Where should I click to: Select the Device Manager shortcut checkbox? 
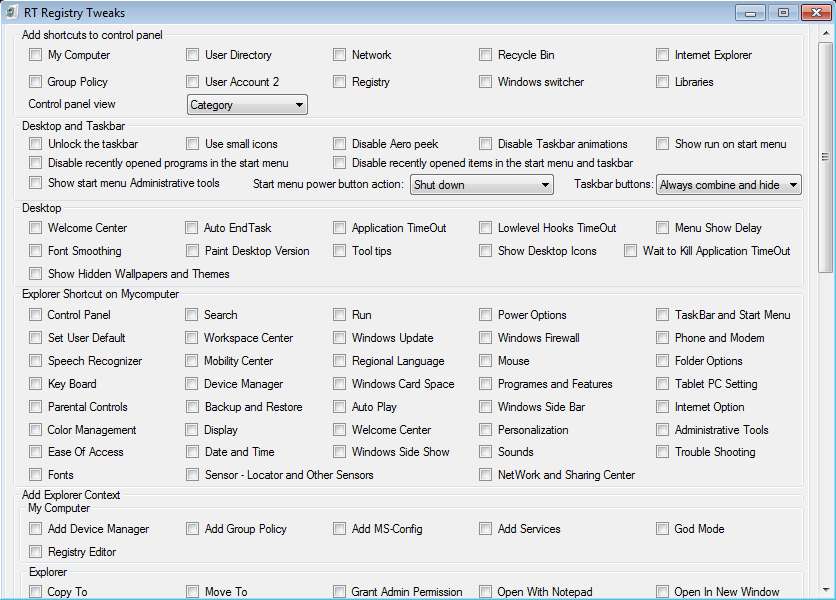click(x=192, y=384)
